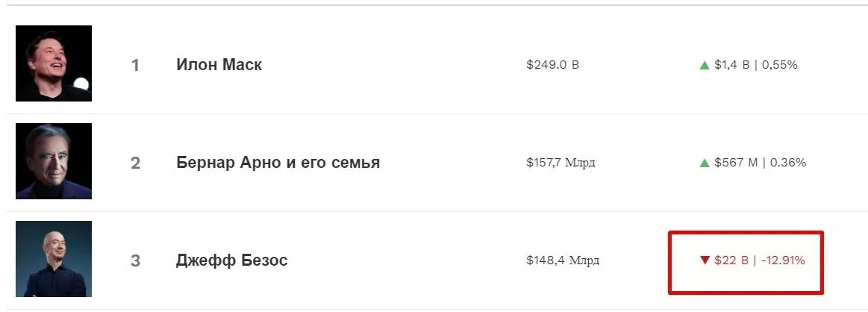Screen dimensions: 868x312
Task: Open the photo thumbnail in the Бернар Арно row
Action: coord(54,161)
